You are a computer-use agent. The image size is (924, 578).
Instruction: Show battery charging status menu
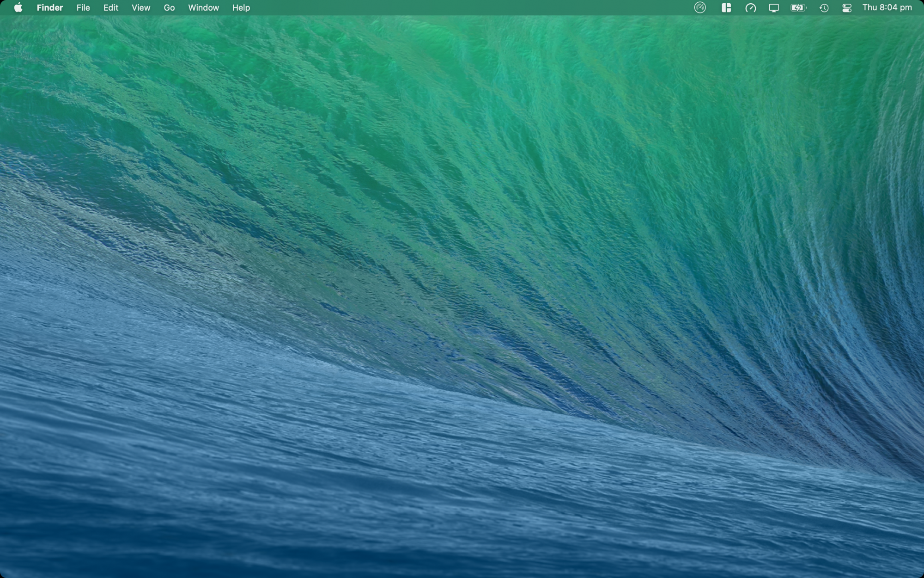click(x=798, y=8)
